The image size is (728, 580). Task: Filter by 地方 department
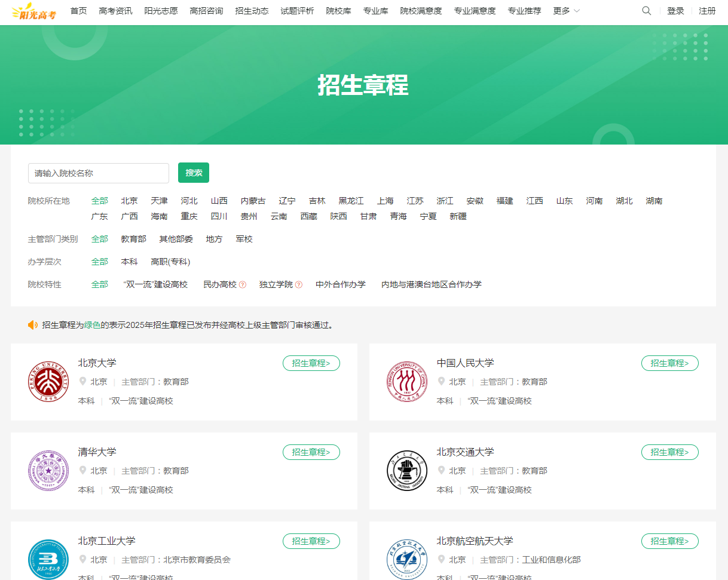pyautogui.click(x=215, y=239)
